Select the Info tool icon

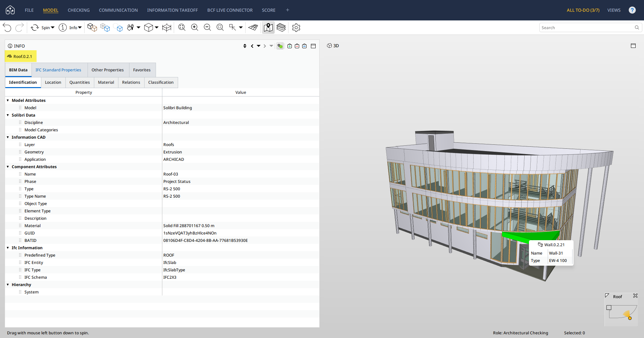[63, 27]
